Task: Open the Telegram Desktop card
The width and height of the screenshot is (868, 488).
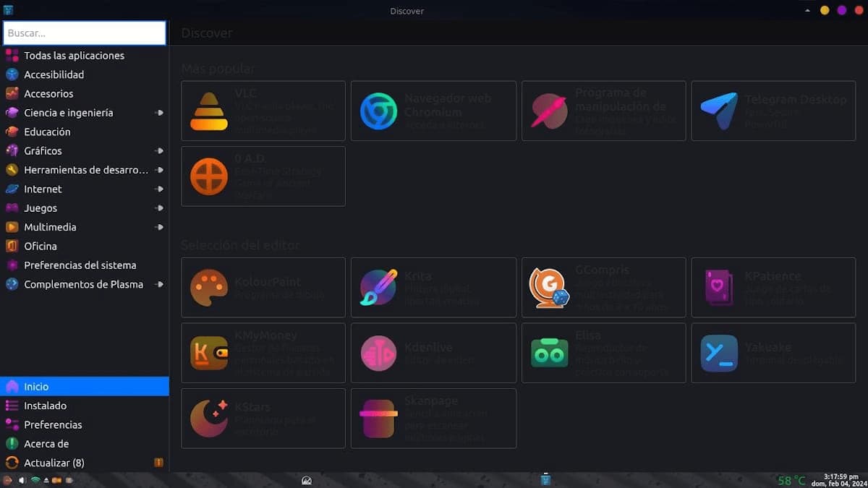Action: pyautogui.click(x=773, y=111)
